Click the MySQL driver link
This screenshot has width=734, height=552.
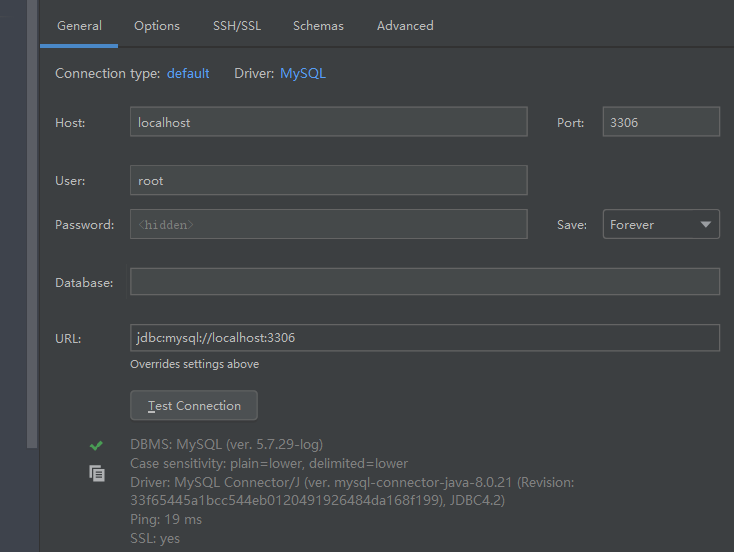(303, 73)
